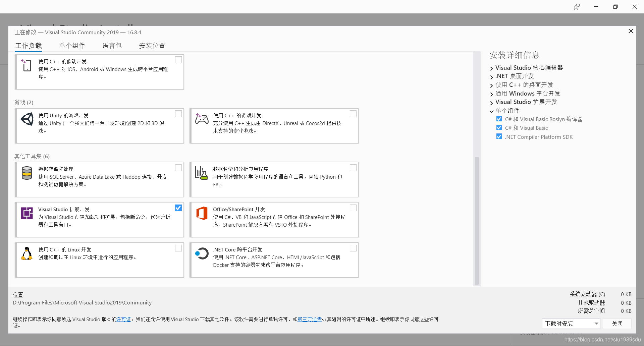This screenshot has width=644, height=346.
Task: Check the C++ 的 Linux 开发 workload
Action: pyautogui.click(x=178, y=248)
